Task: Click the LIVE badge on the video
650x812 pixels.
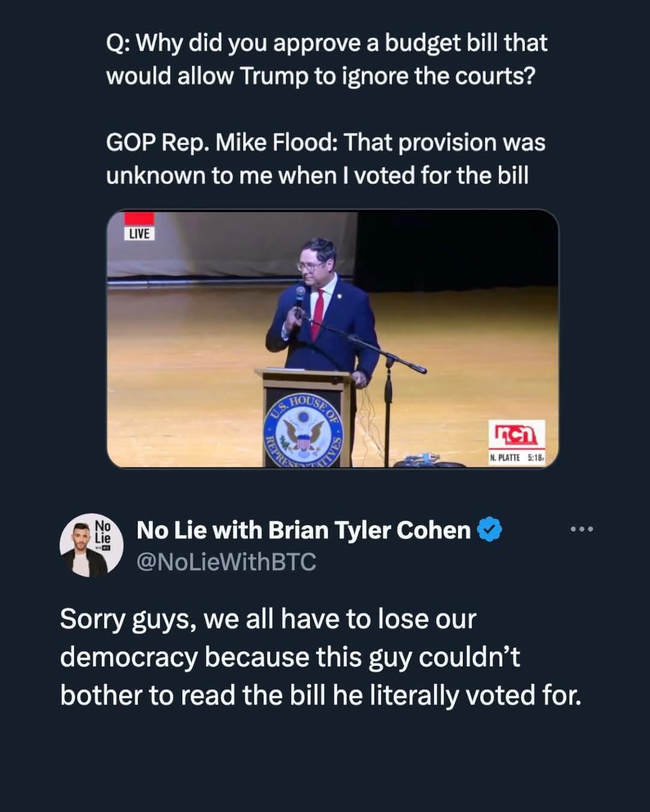Action: pyautogui.click(x=139, y=233)
